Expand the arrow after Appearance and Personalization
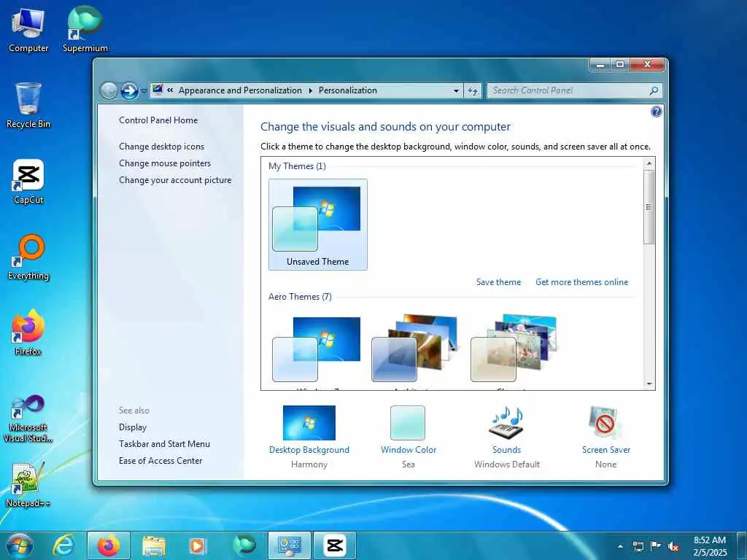This screenshot has width=747, height=560. (310, 90)
